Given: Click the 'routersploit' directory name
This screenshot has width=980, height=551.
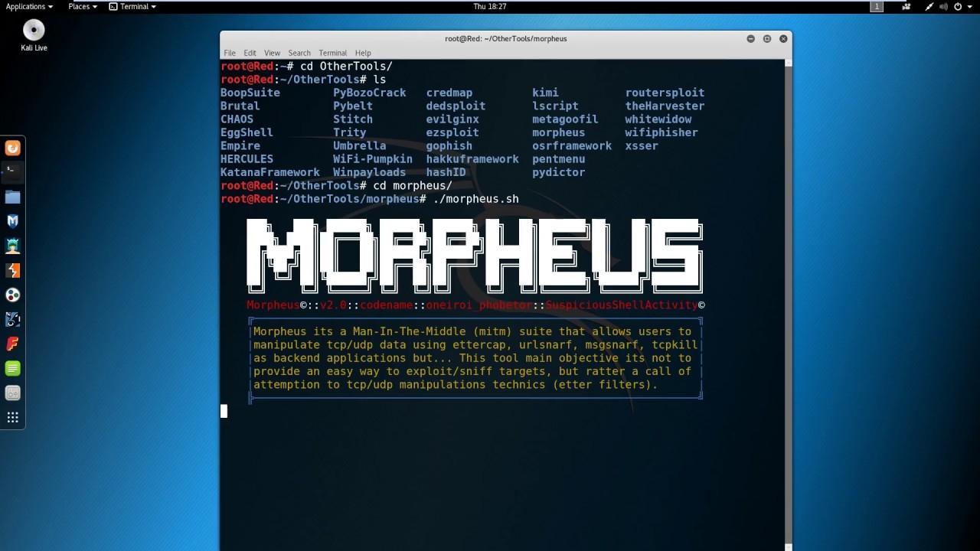Looking at the screenshot, I should 665,93.
